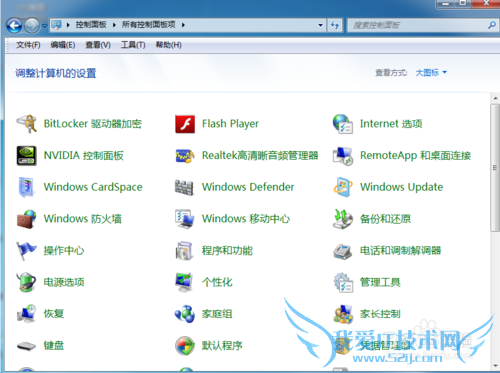Expand the arrow after 控制面板 breadcrumb
This screenshot has height=373, width=500.
(114, 25)
